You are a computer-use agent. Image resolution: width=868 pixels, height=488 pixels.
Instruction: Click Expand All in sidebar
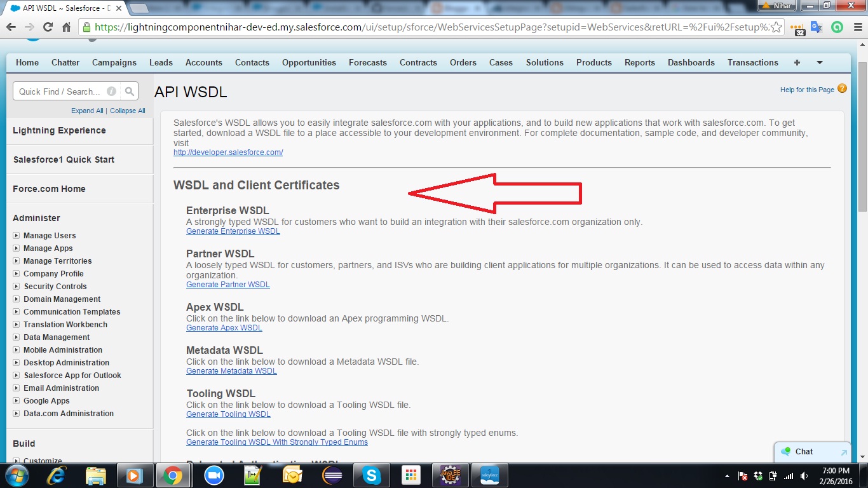pyautogui.click(x=87, y=111)
